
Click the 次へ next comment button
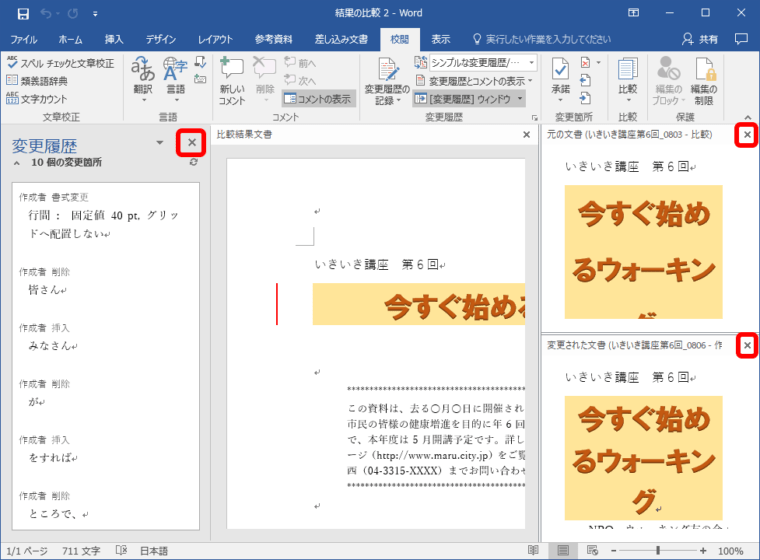[x=300, y=80]
